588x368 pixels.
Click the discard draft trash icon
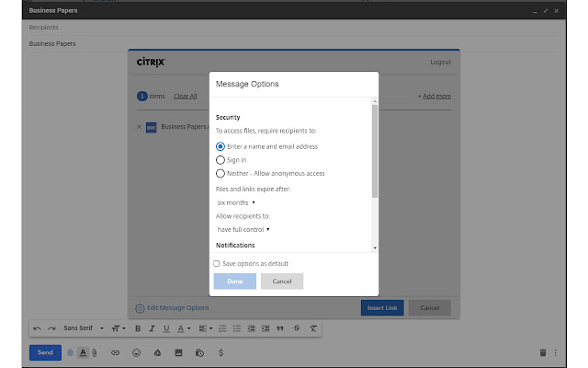click(543, 352)
